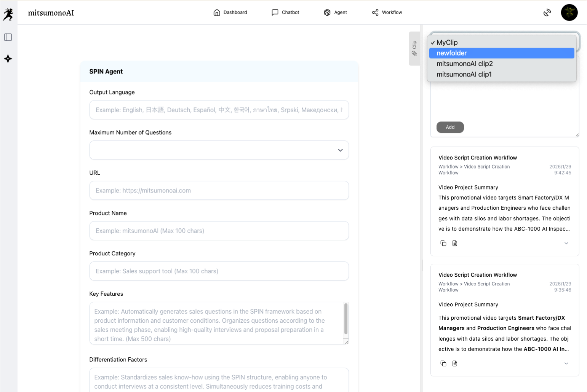
Task: Expand the 9:42:45 Video Script clip card
Action: (566, 243)
